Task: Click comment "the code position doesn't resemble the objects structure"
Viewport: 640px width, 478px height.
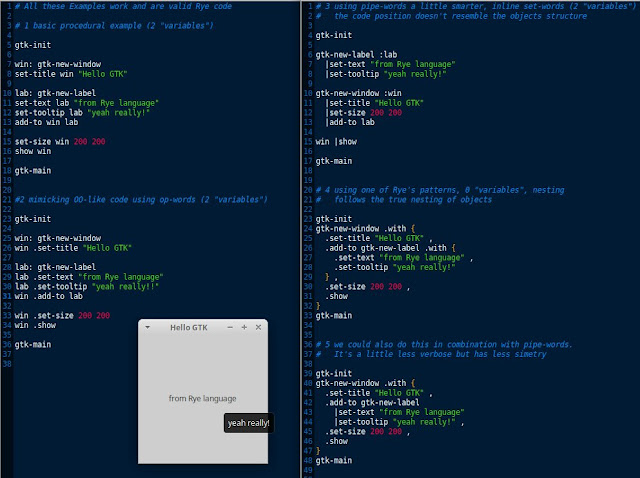Action: click(460, 16)
